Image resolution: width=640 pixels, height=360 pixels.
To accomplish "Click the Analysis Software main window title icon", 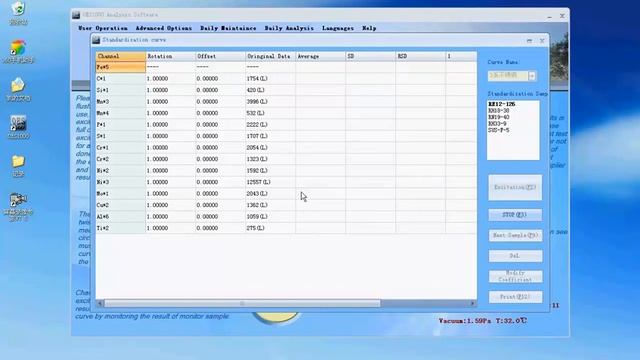I will point(76,15).
